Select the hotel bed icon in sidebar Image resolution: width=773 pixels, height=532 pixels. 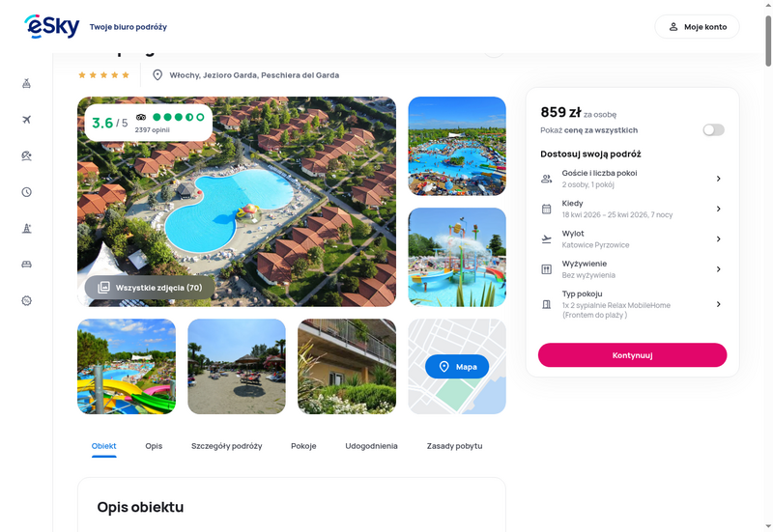(x=27, y=265)
